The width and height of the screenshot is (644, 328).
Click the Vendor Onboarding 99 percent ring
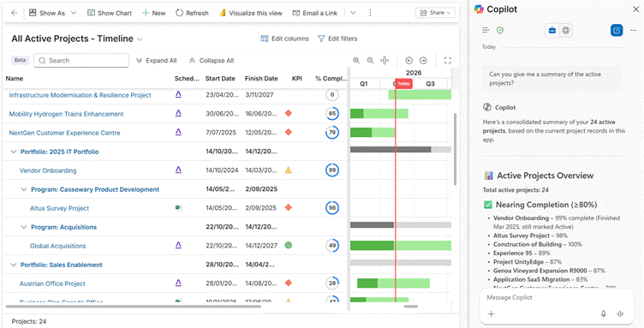(x=332, y=170)
